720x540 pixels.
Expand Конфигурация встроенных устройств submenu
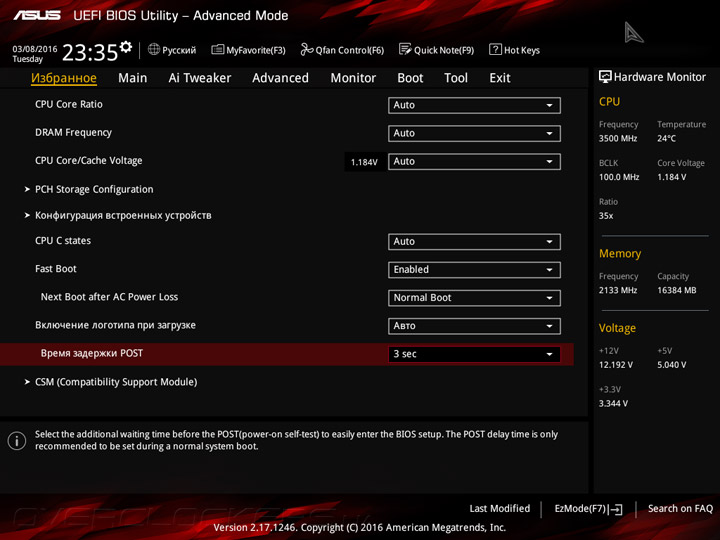123,215
